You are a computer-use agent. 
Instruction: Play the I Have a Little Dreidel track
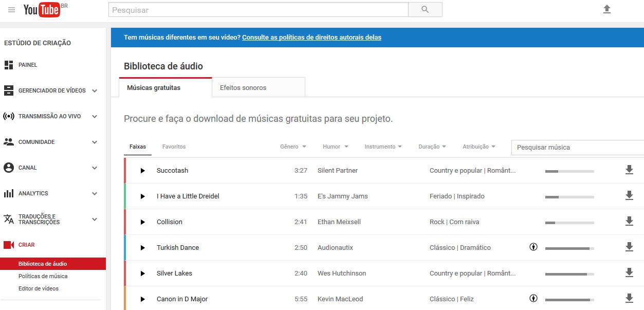click(143, 196)
